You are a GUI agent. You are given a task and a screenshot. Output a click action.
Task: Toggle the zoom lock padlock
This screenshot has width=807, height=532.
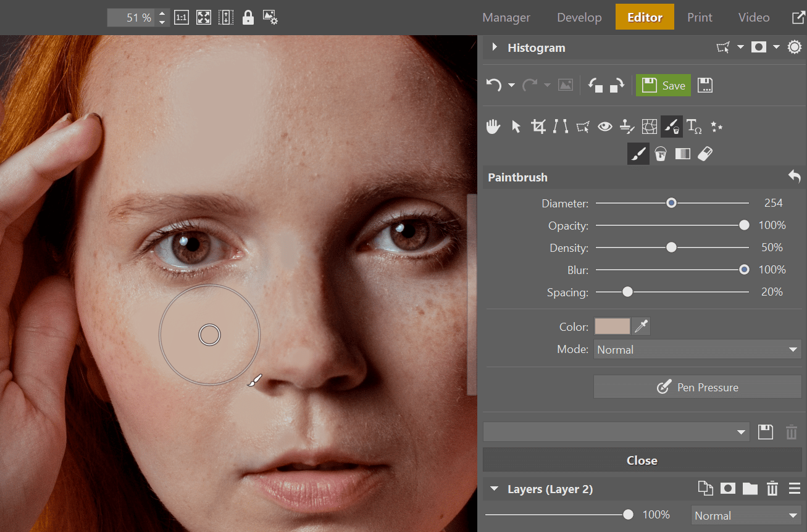click(x=248, y=17)
